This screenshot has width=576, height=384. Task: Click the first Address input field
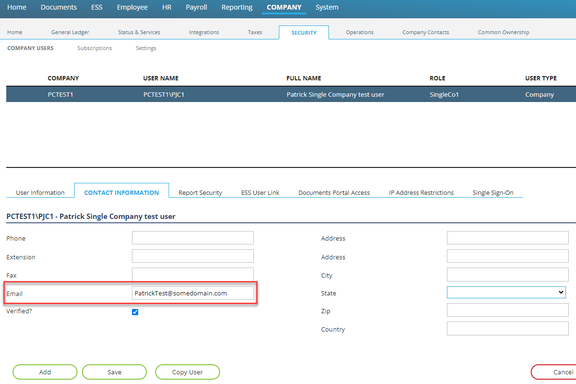point(508,238)
